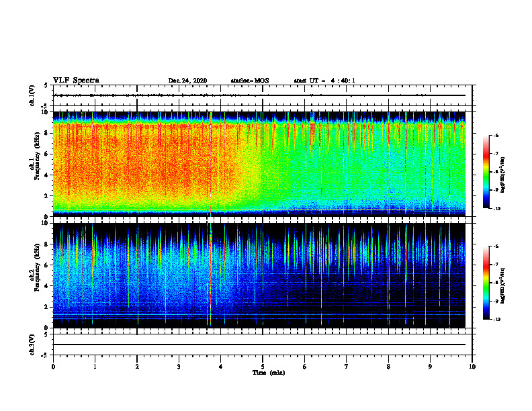Click the 'ch.1(V)' waveform axis label
Image resolution: width=532 pixels, height=411 pixels.
(x=32, y=95)
